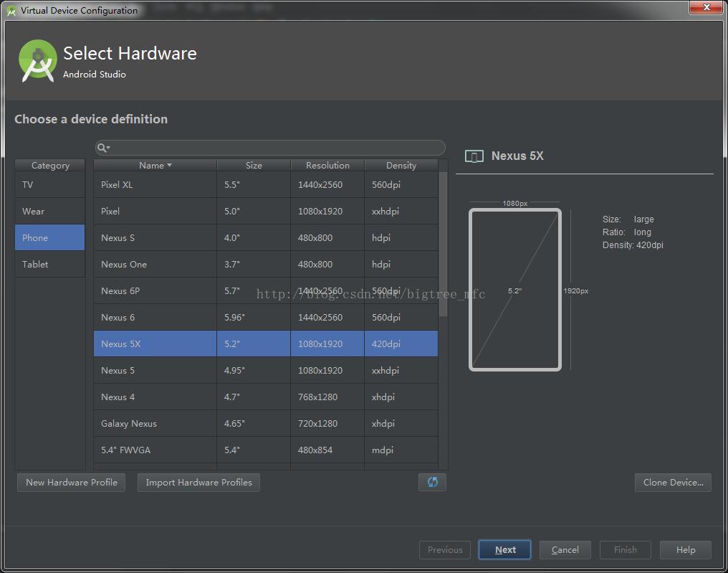This screenshot has width=728, height=573.
Task: Sort devices by Name column header
Action: pos(155,166)
